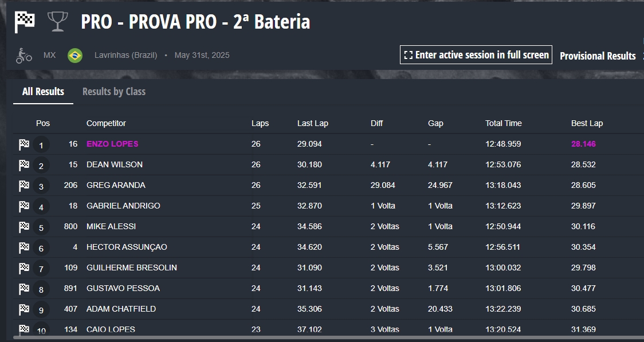Click the Brazil flag icon

(75, 56)
